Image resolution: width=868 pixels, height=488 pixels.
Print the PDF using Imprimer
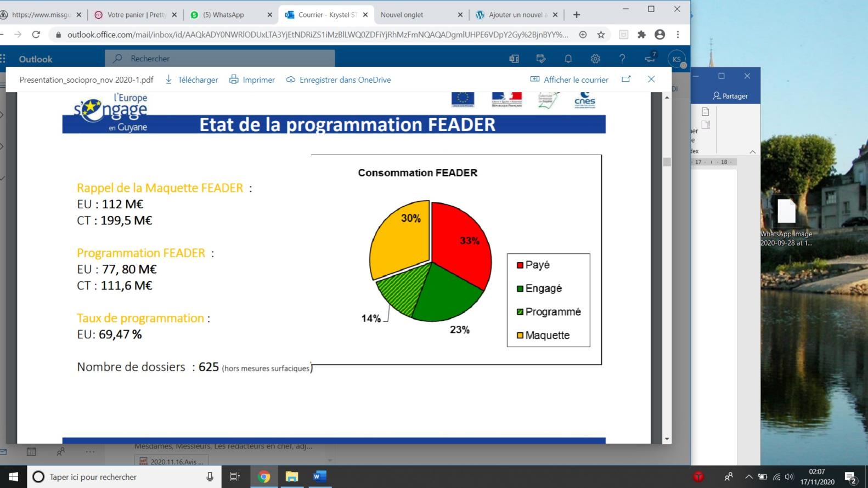[x=252, y=80]
